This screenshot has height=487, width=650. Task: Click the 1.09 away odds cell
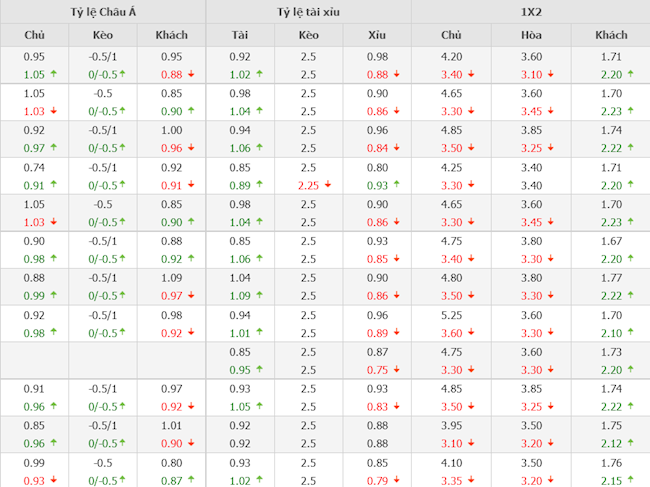coord(171,278)
